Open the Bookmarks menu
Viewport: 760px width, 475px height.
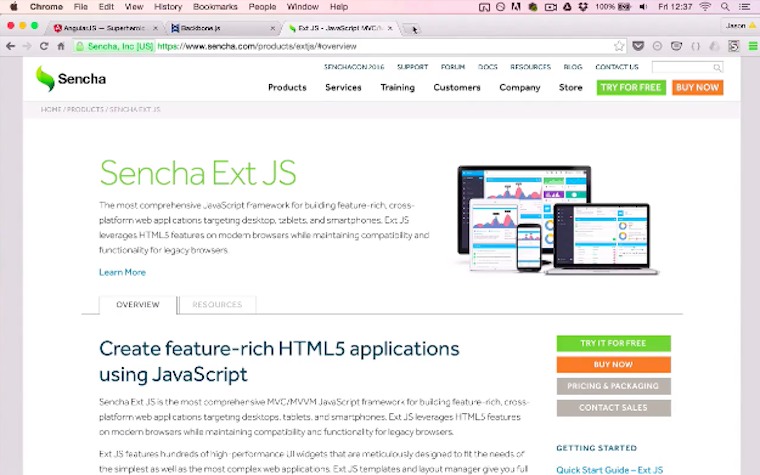215,7
